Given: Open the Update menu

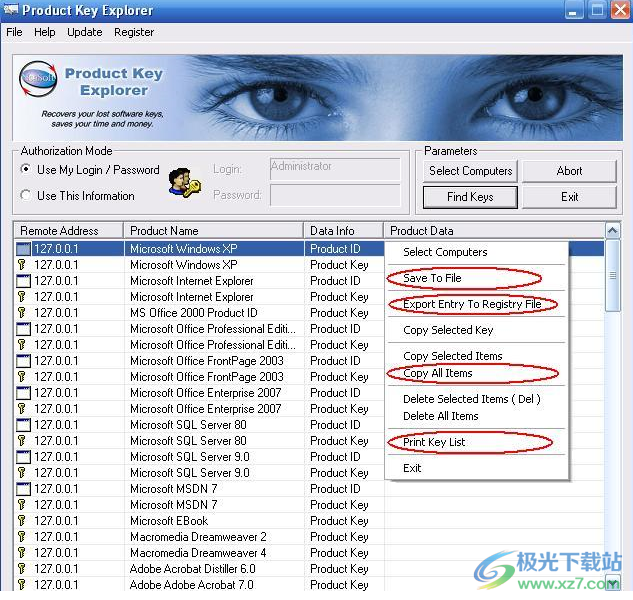Looking at the screenshot, I should (x=85, y=32).
